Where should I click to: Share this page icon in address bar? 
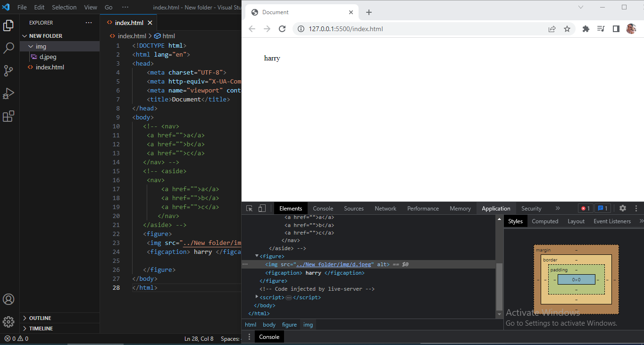tap(552, 29)
